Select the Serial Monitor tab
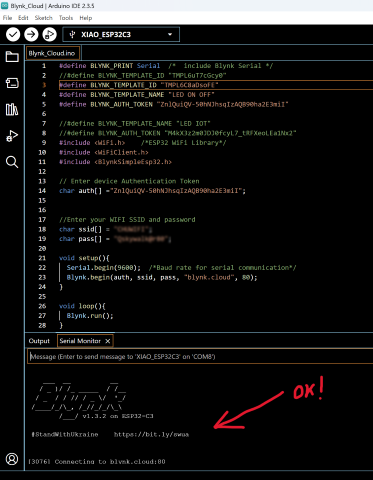 (80, 341)
